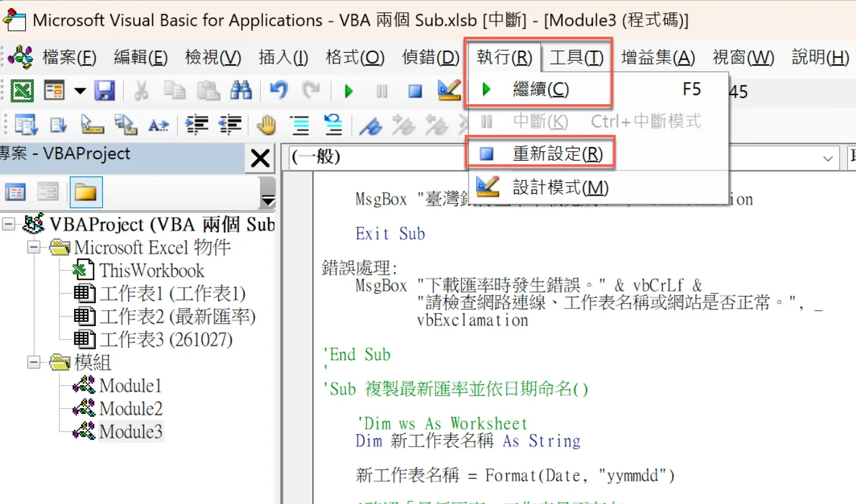
Task: Toggle a breakpoint with the hand icon
Action: point(267,125)
